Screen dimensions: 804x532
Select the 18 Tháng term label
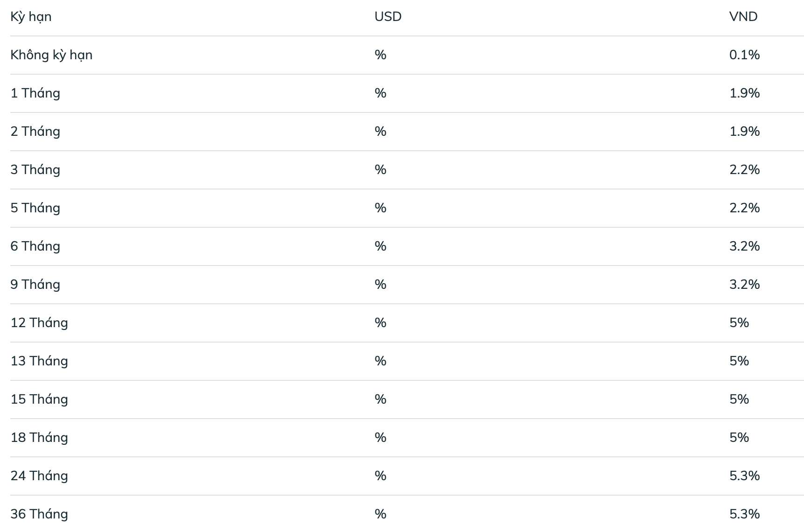[39, 438]
